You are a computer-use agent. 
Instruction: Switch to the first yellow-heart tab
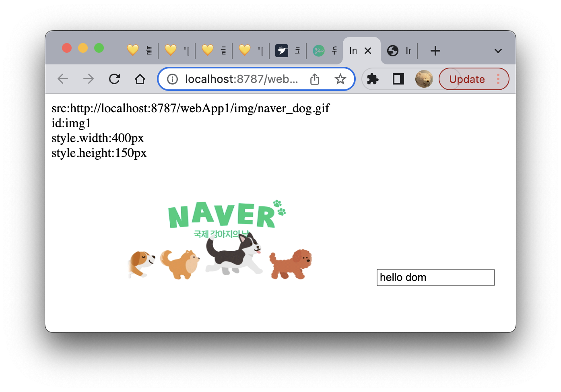pyautogui.click(x=139, y=51)
